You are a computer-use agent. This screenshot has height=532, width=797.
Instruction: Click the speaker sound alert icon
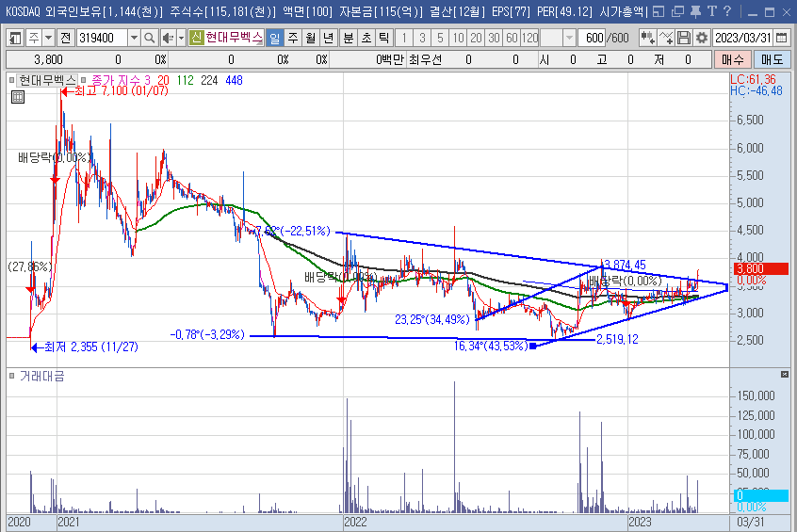(168, 38)
